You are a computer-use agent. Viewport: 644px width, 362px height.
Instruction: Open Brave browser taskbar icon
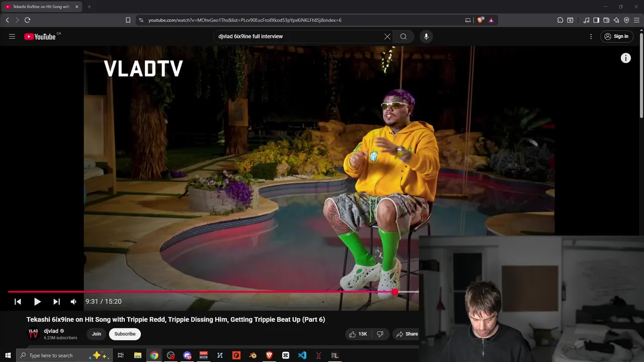269,355
